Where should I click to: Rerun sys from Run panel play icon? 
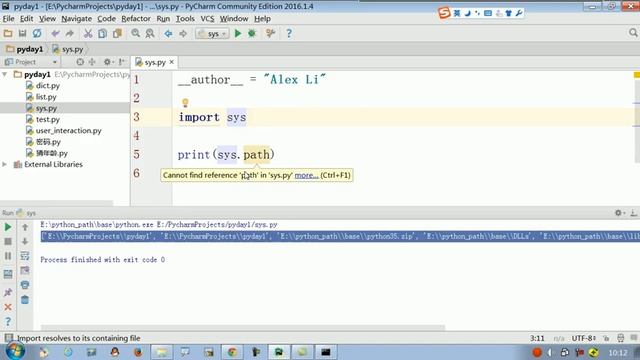tap(8, 227)
